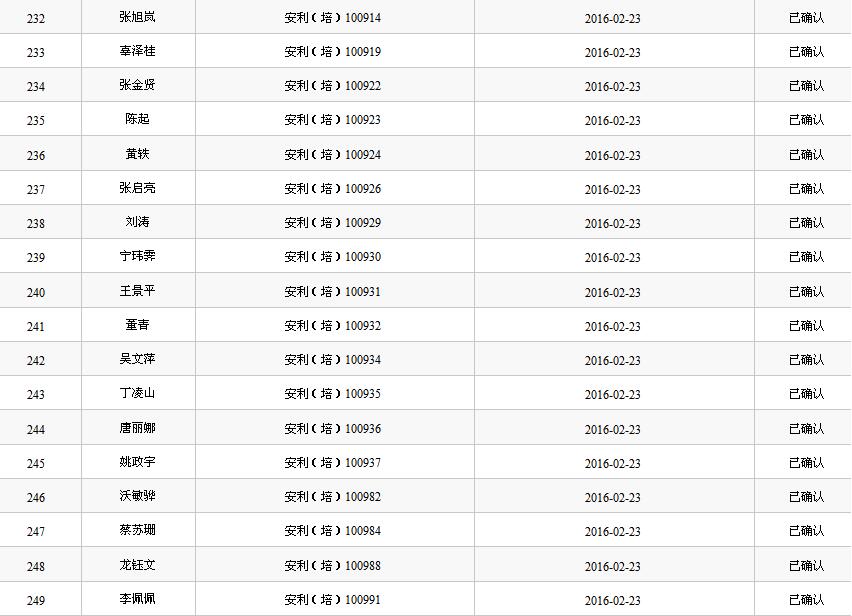This screenshot has width=852, height=616.
Task: Click the name 唐丽娜
Action: [137, 429]
